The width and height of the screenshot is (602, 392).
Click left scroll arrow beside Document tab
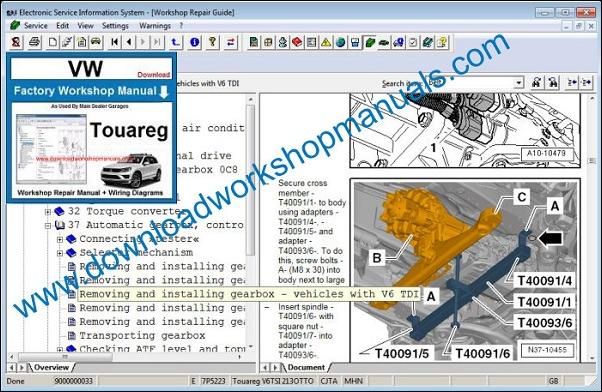[265, 367]
